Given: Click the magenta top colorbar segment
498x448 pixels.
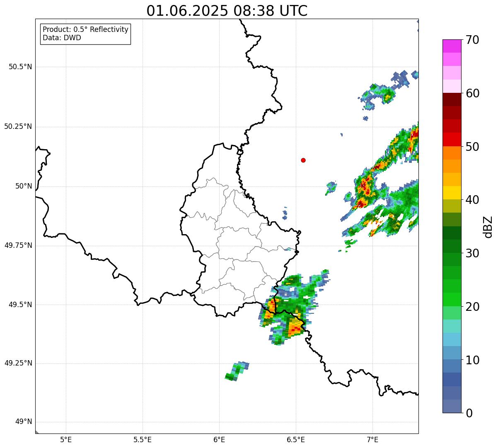Looking at the screenshot, I should (x=452, y=46).
